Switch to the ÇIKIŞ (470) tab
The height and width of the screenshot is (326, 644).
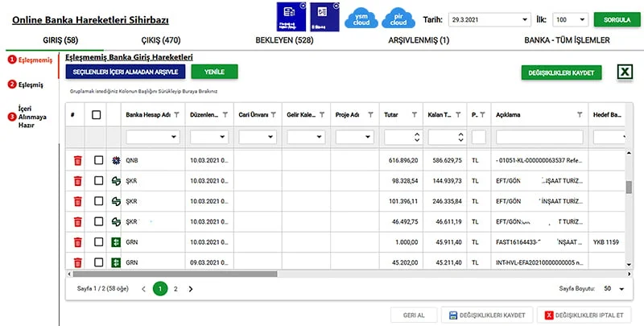[150, 39]
